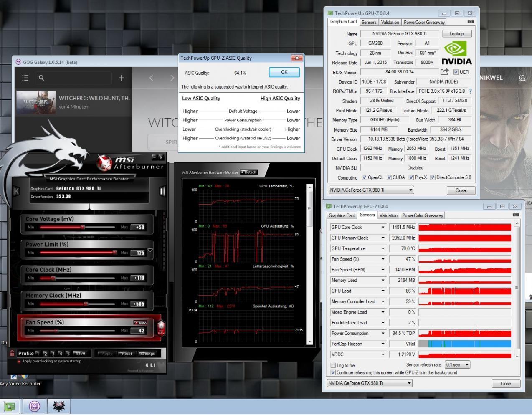Go forward with GOG Galaxy right arrow
532x415 pixels.
coord(172,78)
